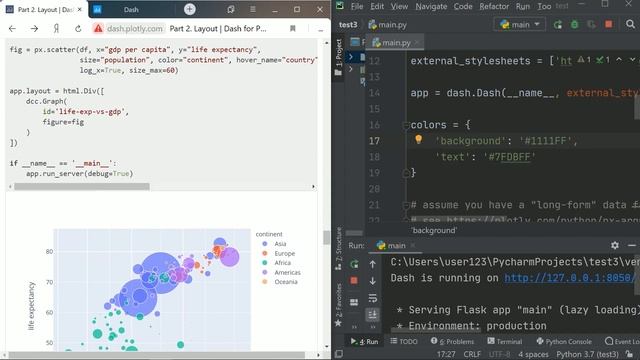
Task: Click the test3 breadcrumb in navigation bar
Action: pos(348,24)
